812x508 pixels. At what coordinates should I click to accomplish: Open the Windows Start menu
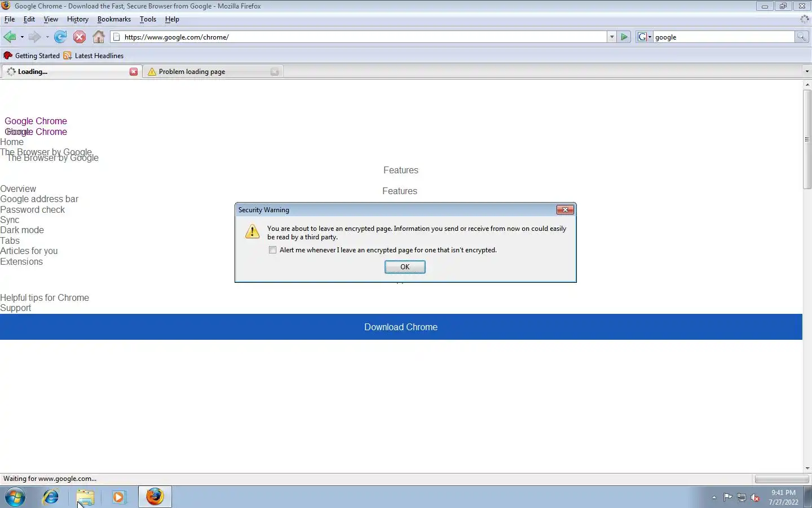tap(16, 497)
